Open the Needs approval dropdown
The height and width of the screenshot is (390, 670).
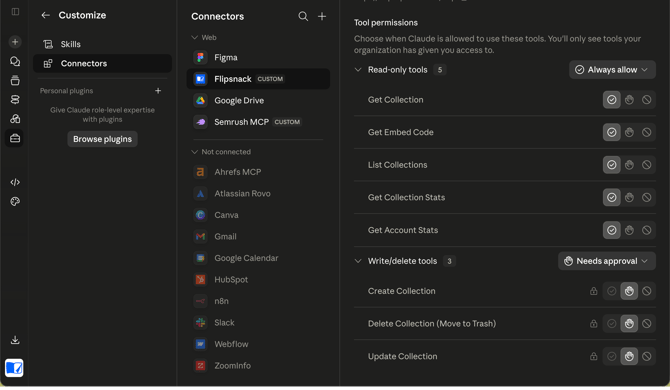click(x=607, y=261)
